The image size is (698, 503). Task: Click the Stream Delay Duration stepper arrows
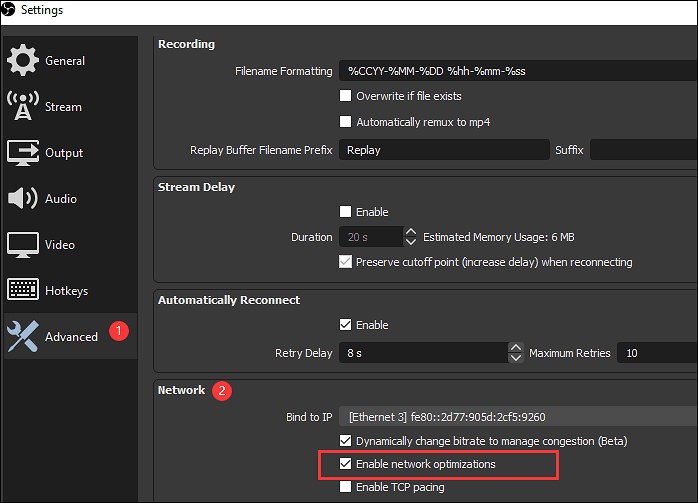pyautogui.click(x=411, y=237)
